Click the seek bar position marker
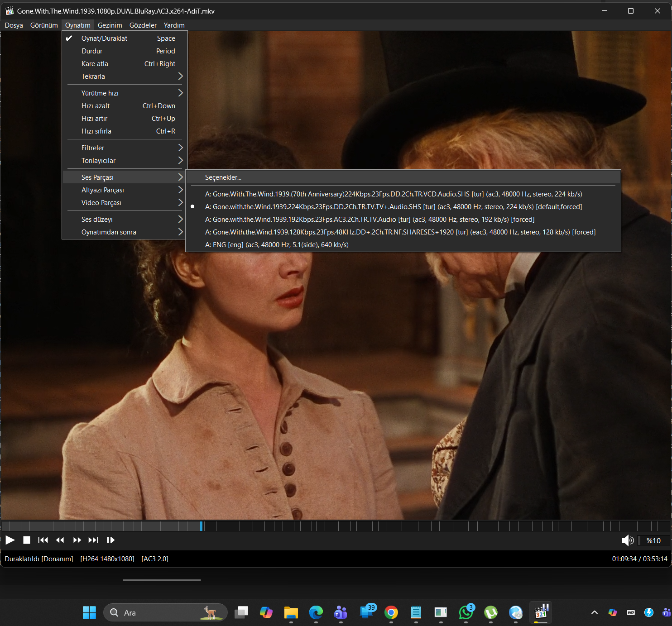Screen dimensions: 672x626 [x=202, y=526]
